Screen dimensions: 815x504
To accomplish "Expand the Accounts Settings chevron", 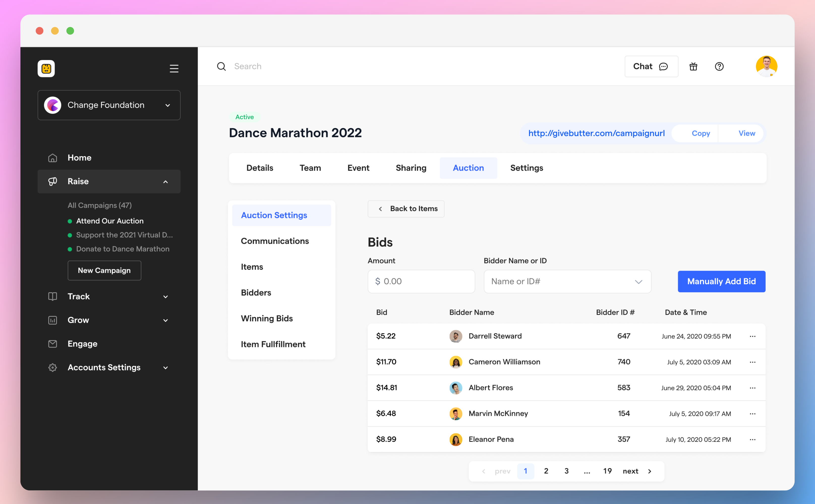I will (165, 368).
